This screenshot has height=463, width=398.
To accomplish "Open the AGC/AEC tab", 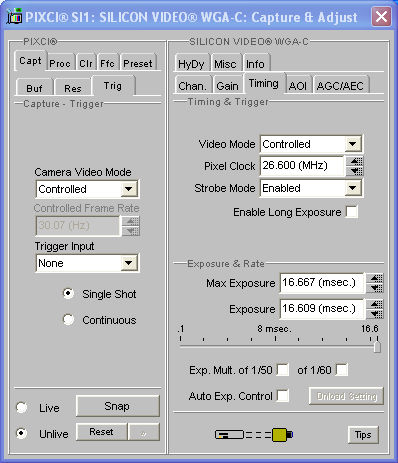I will point(340,86).
